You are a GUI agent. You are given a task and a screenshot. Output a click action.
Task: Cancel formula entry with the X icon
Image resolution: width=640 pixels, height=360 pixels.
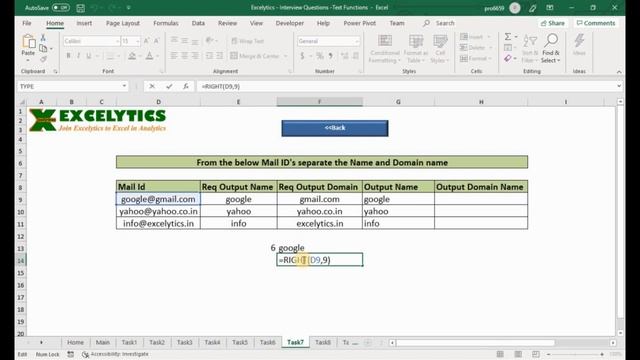[x=152, y=87]
